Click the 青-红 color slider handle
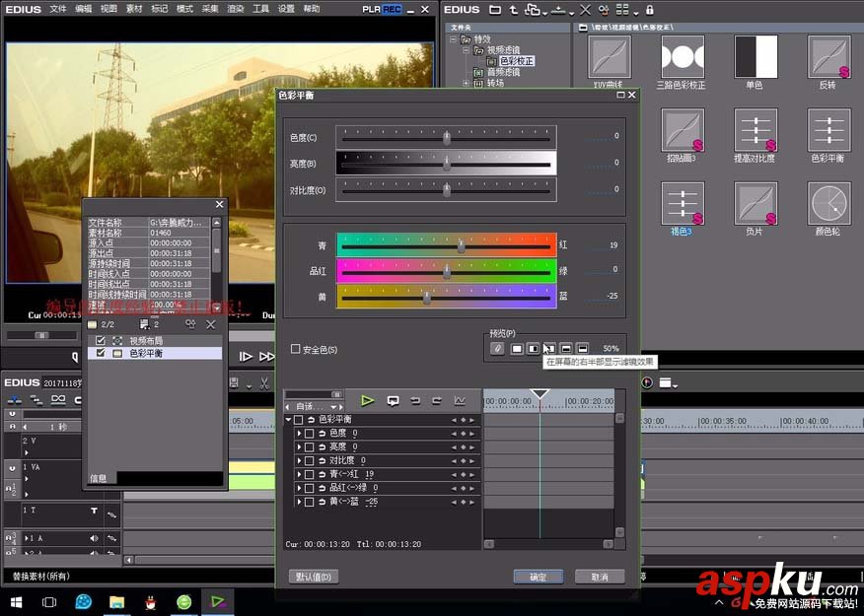Image resolution: width=864 pixels, height=616 pixels. [462, 246]
